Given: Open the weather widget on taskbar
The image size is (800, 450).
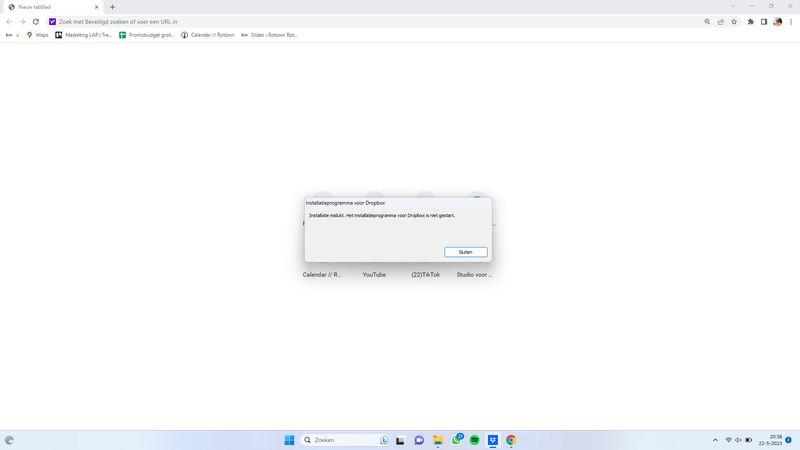Looking at the screenshot, I should [x=9, y=440].
